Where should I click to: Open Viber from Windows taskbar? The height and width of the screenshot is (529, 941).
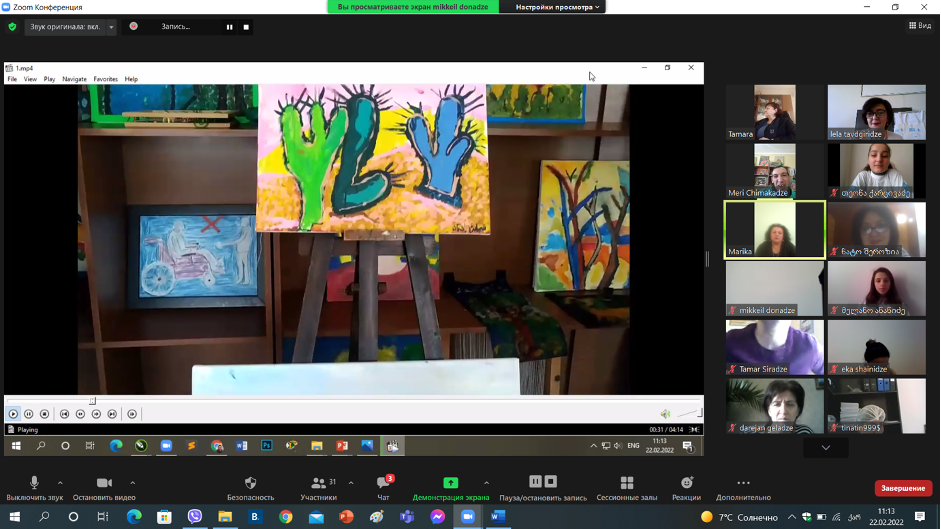(194, 517)
